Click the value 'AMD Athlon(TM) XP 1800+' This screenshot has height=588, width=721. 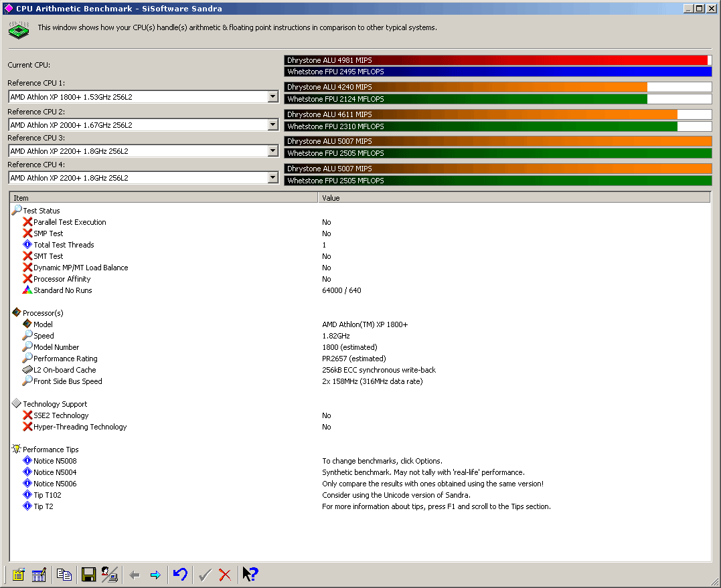pos(365,324)
